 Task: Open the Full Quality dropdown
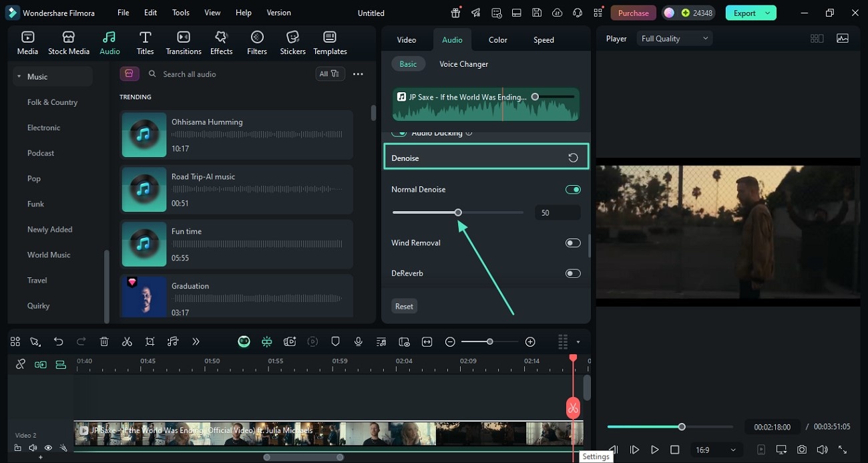coord(674,38)
